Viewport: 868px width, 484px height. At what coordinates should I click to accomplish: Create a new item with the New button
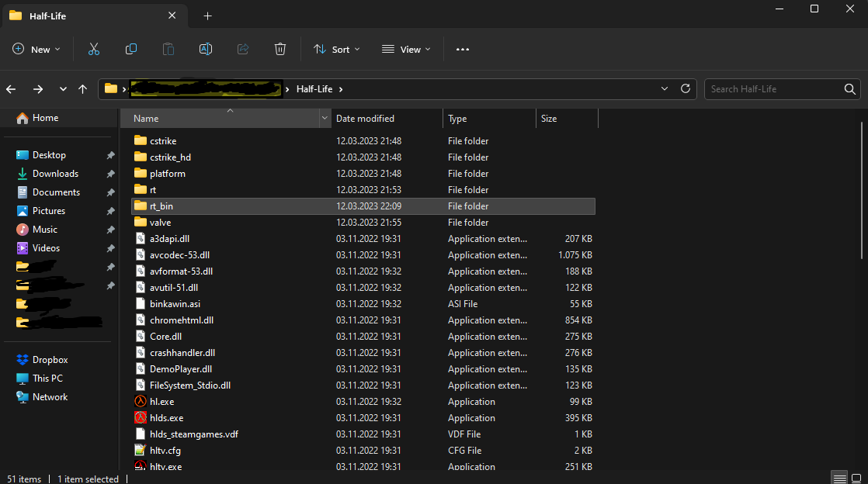coord(36,49)
